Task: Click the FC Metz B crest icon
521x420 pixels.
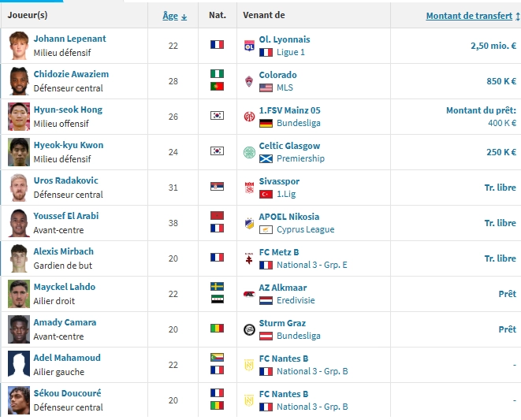Action: (249, 258)
